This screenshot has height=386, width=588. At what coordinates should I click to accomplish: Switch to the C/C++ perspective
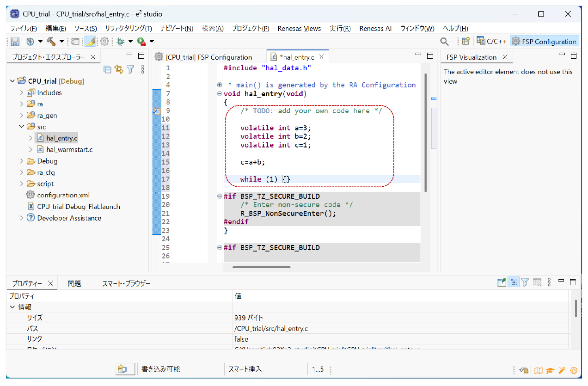tap(492, 41)
